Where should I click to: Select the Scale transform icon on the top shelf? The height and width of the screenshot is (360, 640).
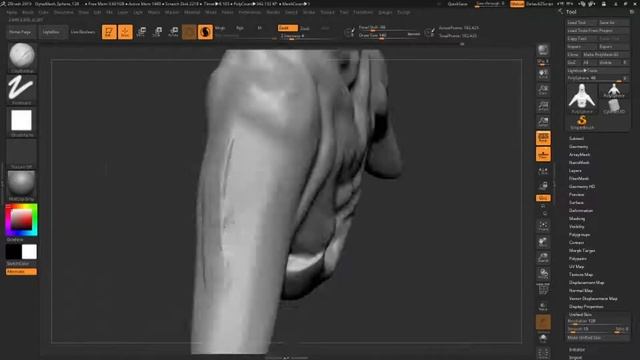(157, 32)
